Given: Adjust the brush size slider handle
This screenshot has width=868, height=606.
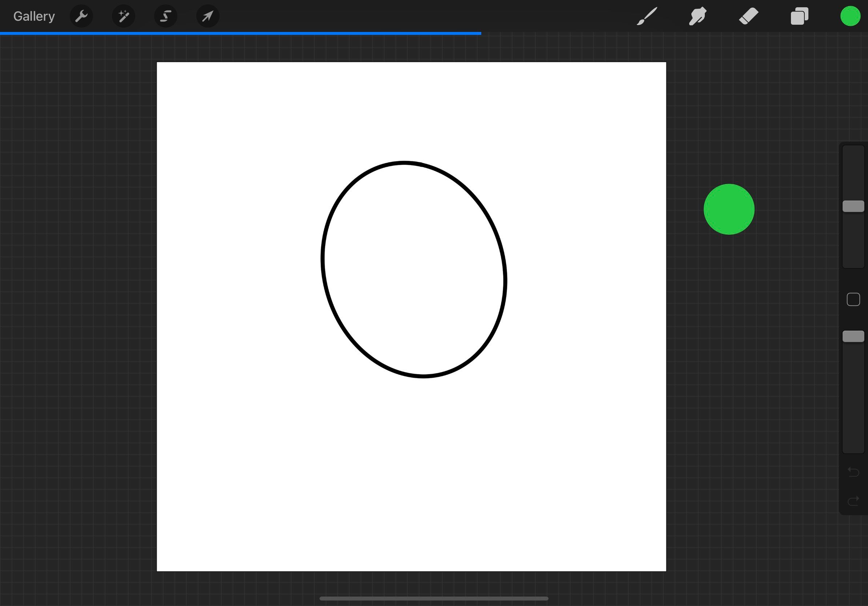Looking at the screenshot, I should point(853,206).
